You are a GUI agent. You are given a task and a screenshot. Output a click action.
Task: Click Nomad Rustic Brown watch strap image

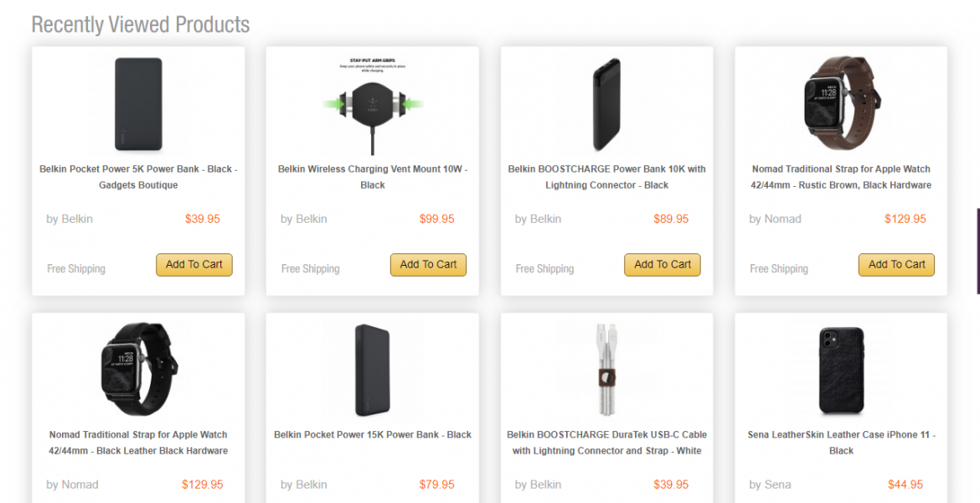(841, 104)
